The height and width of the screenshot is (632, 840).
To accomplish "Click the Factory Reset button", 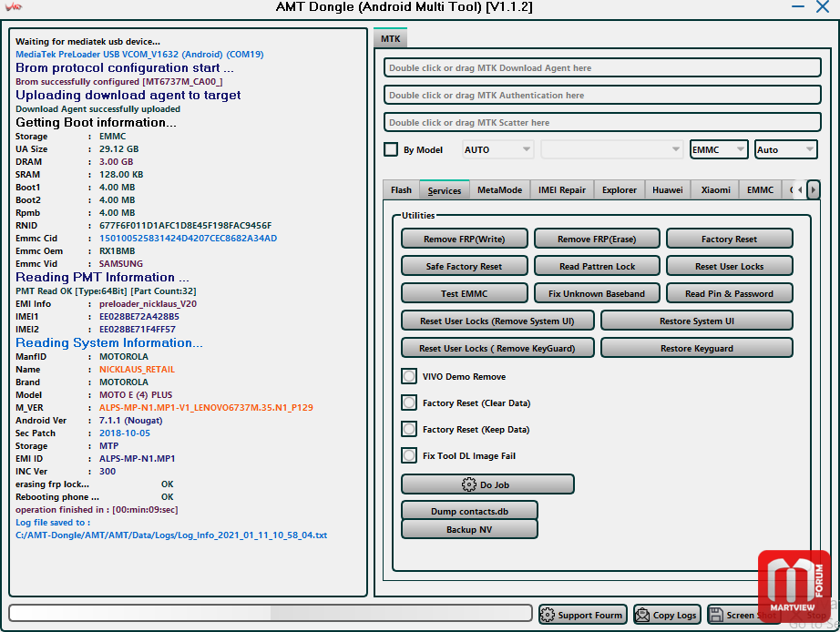I will point(729,239).
